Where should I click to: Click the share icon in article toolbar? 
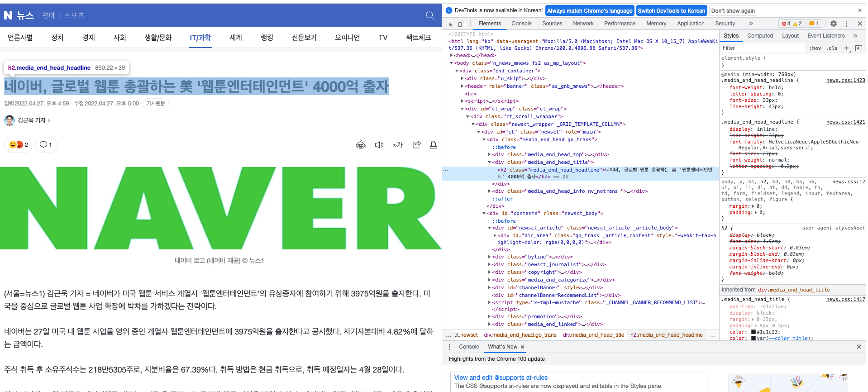click(x=417, y=145)
